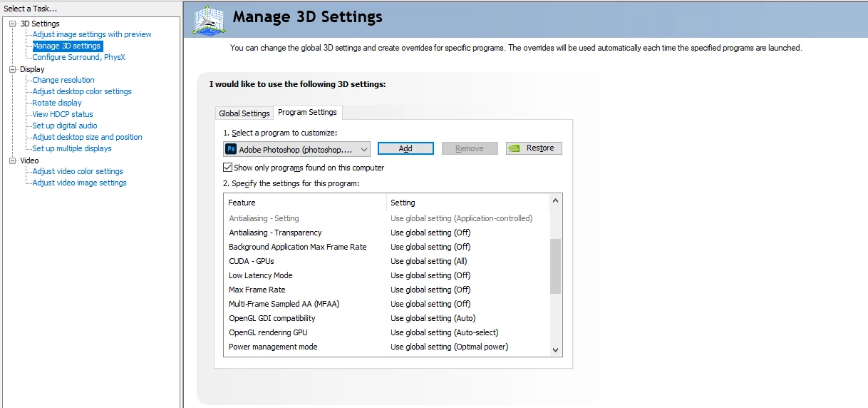The height and width of the screenshot is (408, 868).
Task: Click Use global setting (All) value
Action: [428, 261]
